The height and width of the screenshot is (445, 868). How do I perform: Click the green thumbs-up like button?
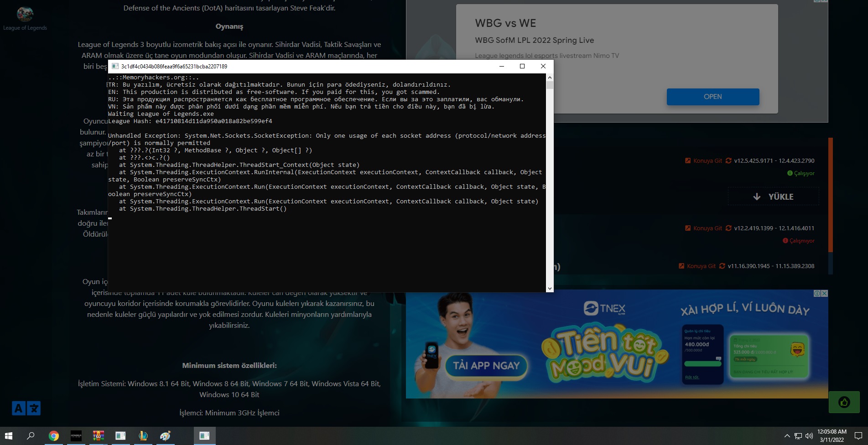point(844,402)
